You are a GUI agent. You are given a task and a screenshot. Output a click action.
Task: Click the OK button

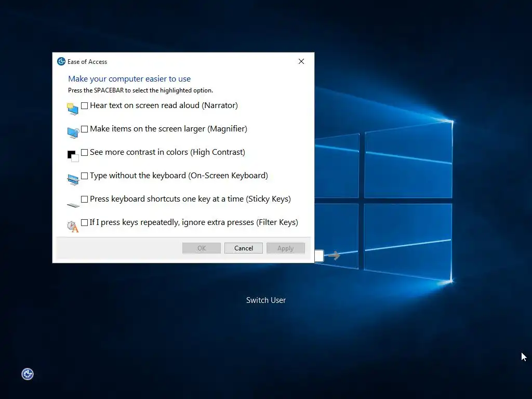[202, 248]
